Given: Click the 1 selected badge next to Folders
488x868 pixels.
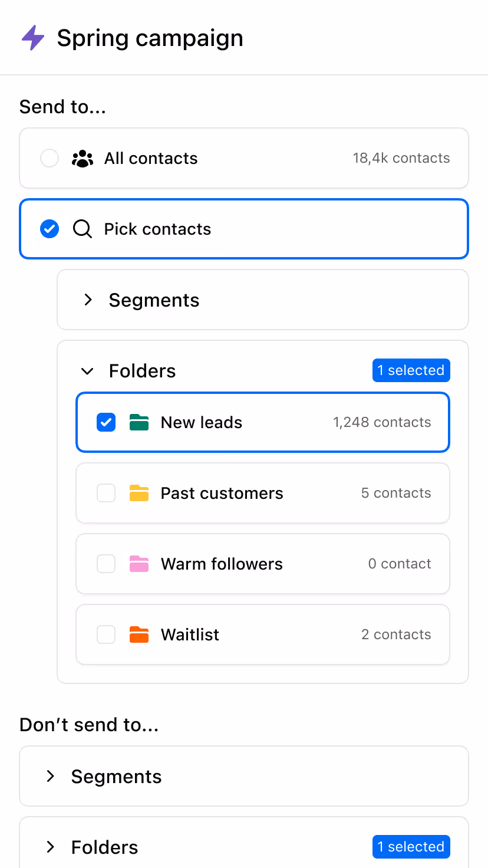Looking at the screenshot, I should tap(411, 370).
